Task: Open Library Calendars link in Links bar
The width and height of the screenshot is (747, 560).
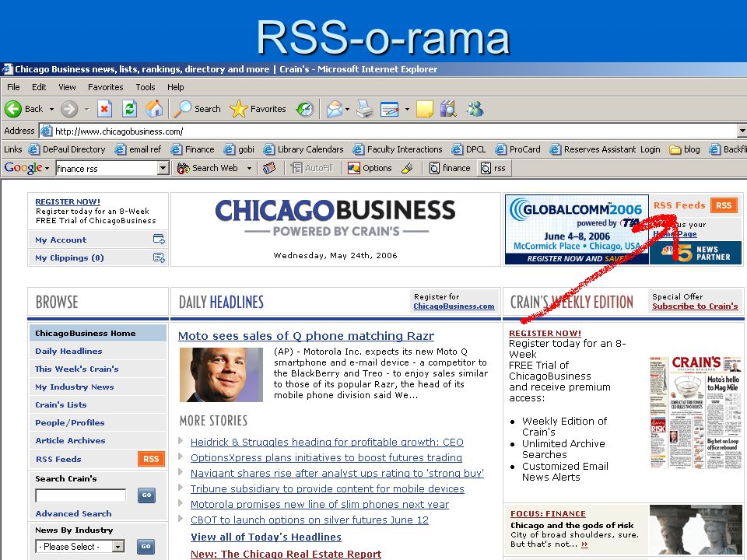Action: tap(303, 149)
